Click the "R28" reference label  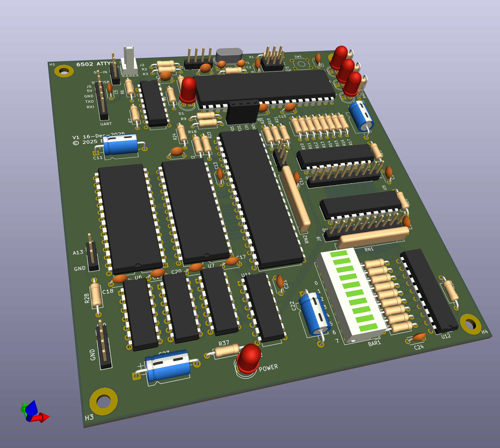87,298
